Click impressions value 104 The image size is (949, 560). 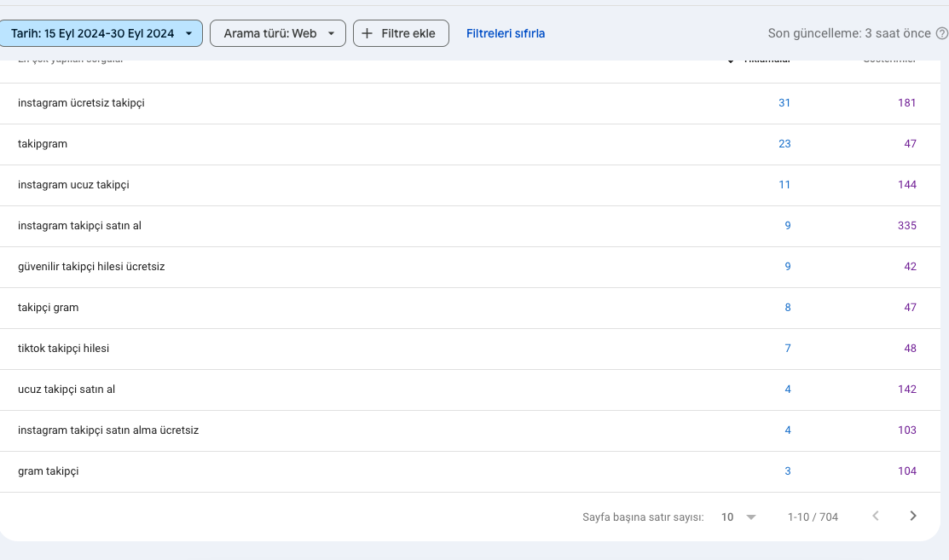click(906, 471)
